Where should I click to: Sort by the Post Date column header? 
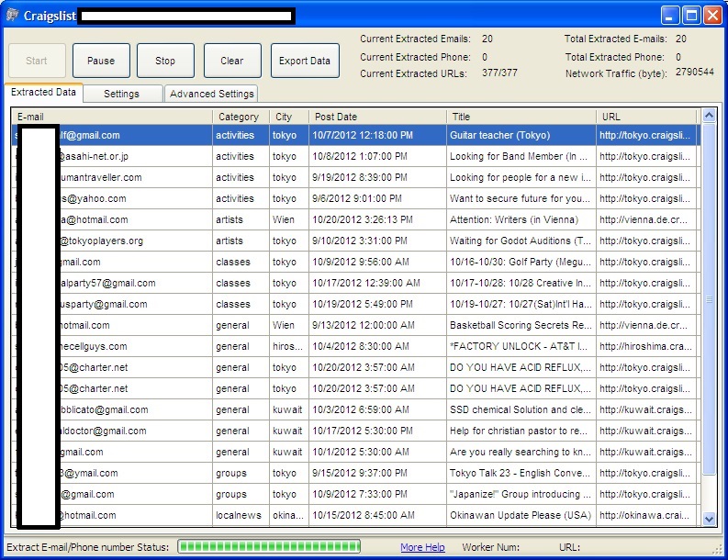377,117
